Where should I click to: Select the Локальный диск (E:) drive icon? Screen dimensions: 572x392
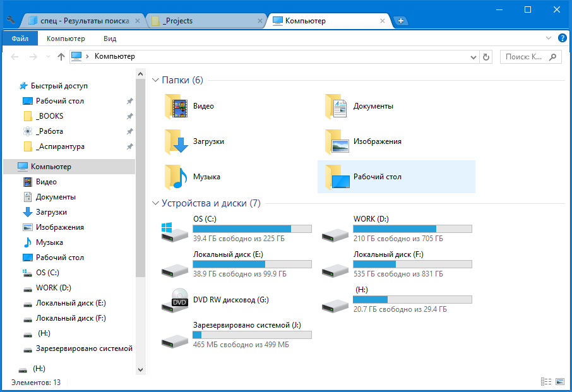click(x=174, y=270)
